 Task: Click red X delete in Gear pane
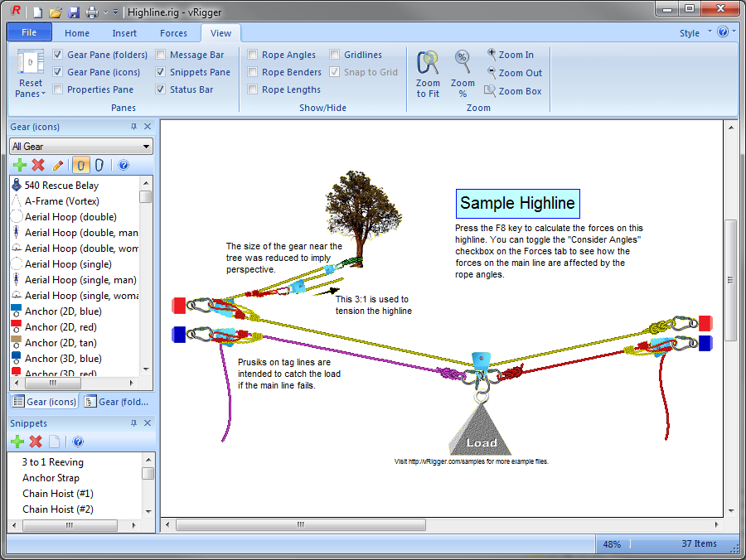click(38, 165)
